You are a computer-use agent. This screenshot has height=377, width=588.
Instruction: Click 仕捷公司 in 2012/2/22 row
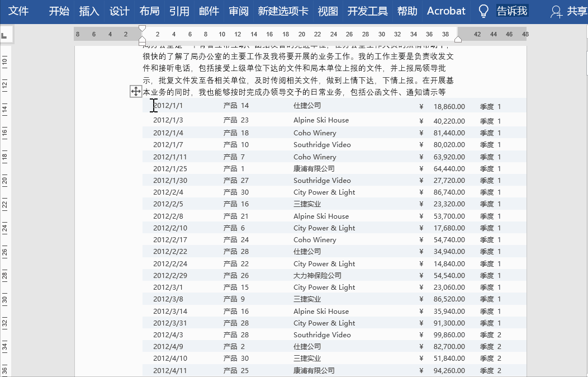pyautogui.click(x=307, y=251)
